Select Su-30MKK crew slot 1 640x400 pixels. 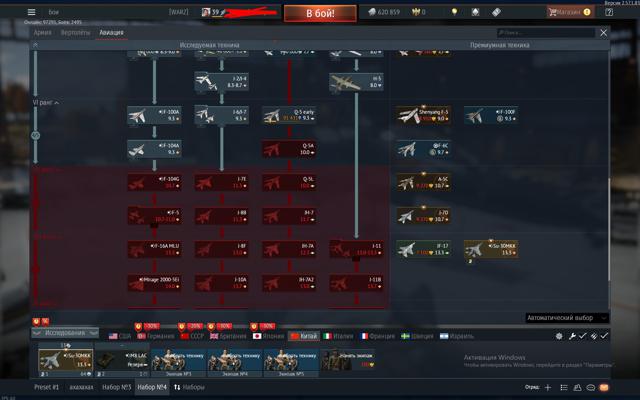[x=65, y=360]
